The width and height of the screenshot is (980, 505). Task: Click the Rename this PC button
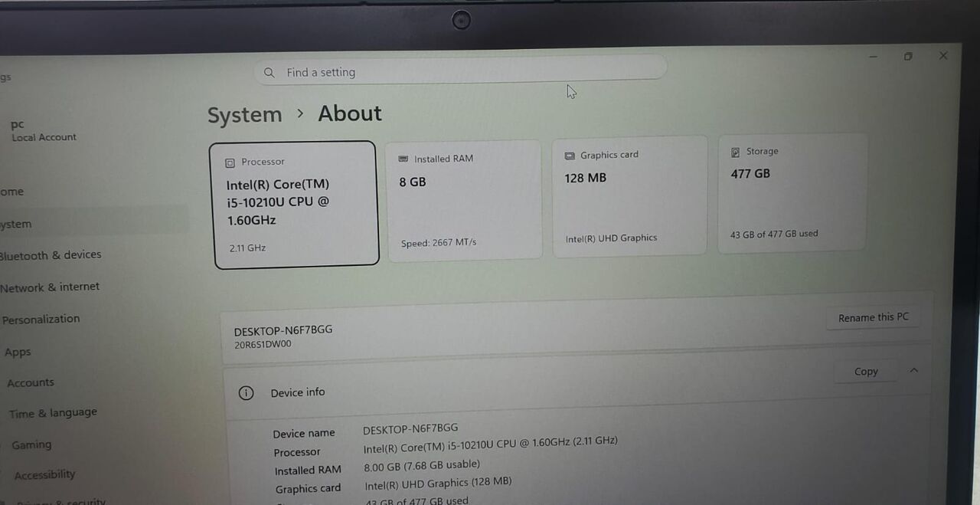tap(873, 317)
